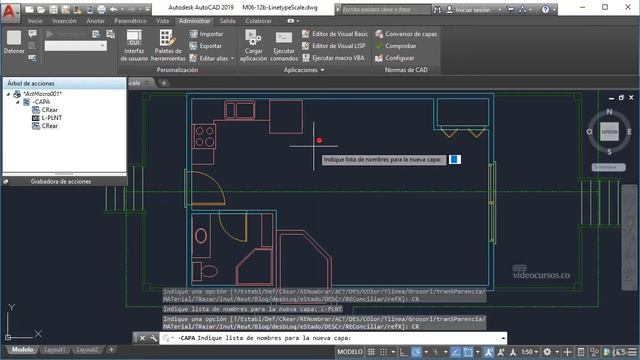The width and height of the screenshot is (640, 360).
Task: Switch to the Modelo layout tab
Action: point(22,350)
